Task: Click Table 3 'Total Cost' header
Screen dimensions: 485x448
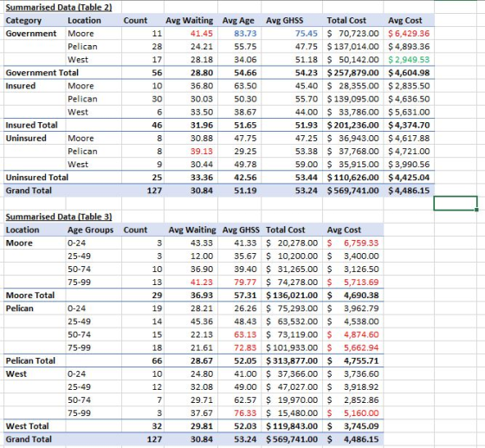Action: pyautogui.click(x=286, y=230)
